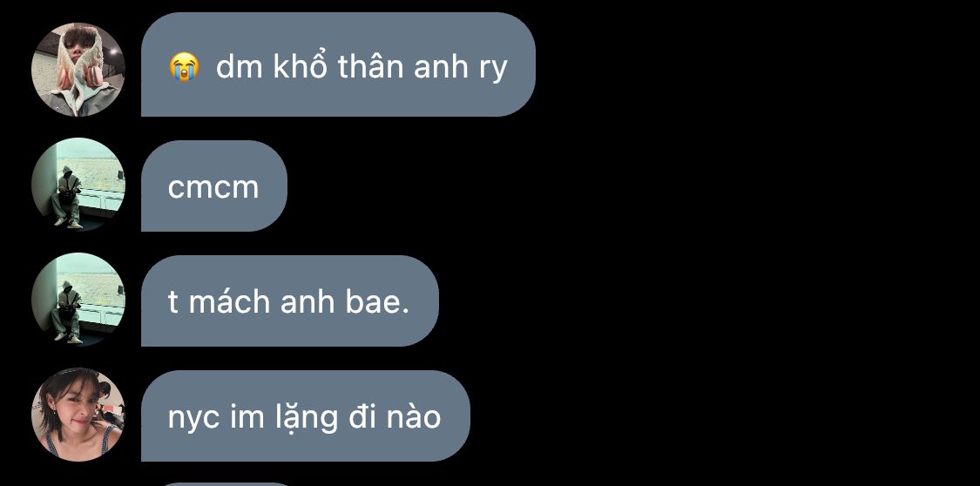Select the 'dm khổ thân anh ry' message bubble
The width and height of the screenshot is (980, 486).
tap(338, 64)
